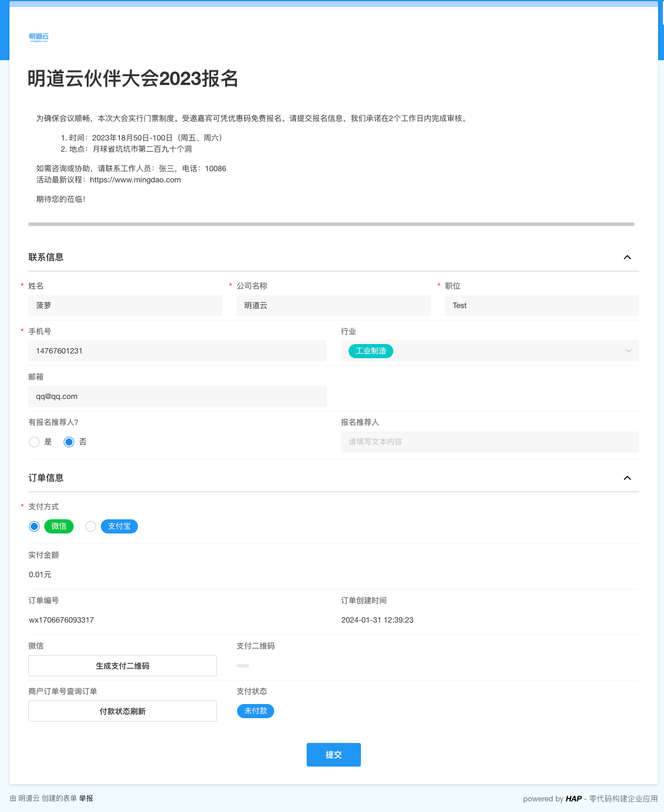664x812 pixels.
Task: Click the 订单信息 section heading
Action: (46, 478)
